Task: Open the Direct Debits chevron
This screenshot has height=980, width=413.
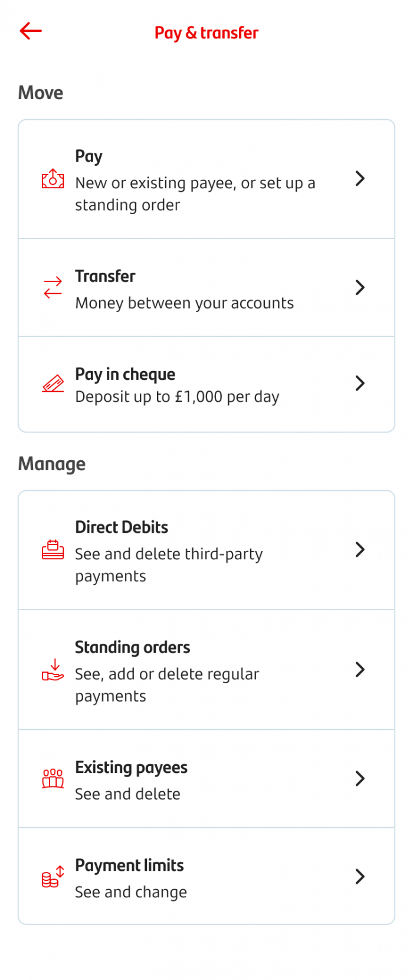Action: 360,550
